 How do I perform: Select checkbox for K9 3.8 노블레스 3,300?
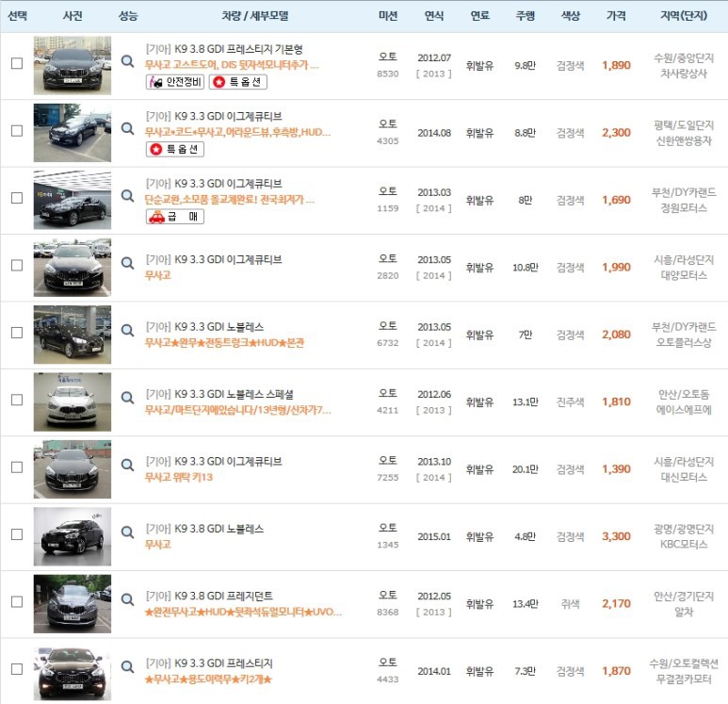[17, 534]
